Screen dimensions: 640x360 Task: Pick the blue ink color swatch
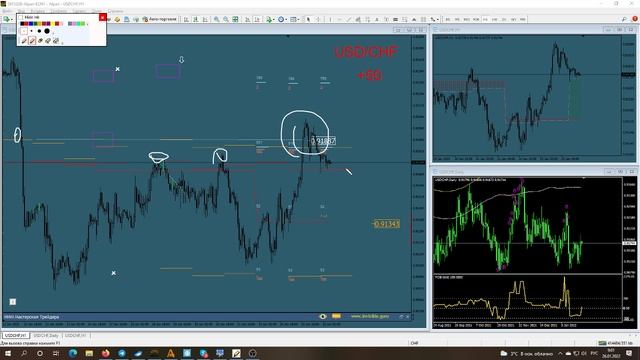pyautogui.click(x=31, y=24)
